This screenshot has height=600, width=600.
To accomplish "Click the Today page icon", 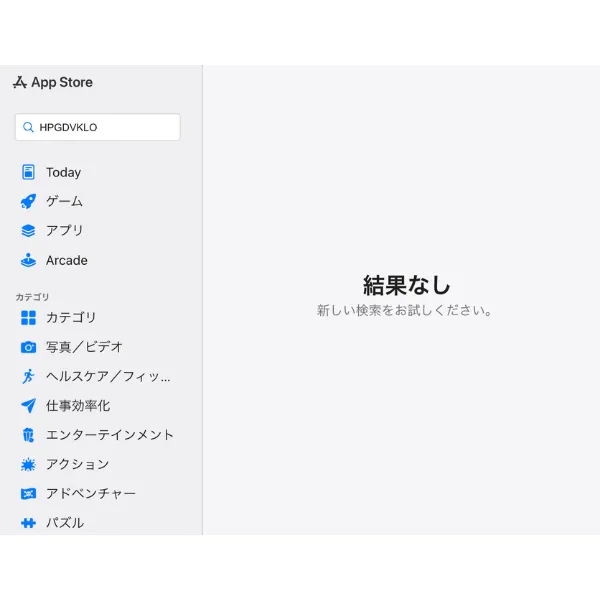I will [x=28, y=172].
